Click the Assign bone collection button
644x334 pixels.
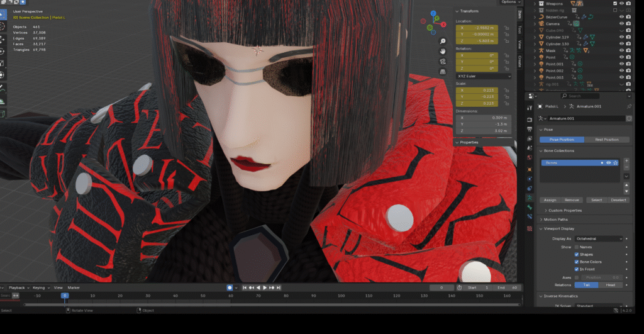(x=550, y=200)
